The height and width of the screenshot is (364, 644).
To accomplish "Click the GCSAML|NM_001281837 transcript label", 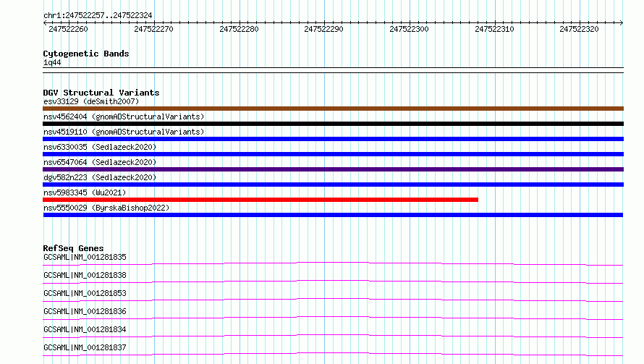I will 85,347.
